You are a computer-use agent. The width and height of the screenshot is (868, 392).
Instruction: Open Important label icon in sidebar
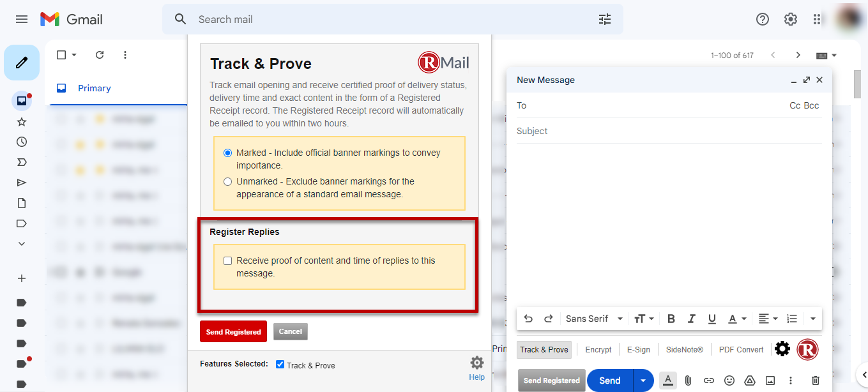click(22, 162)
